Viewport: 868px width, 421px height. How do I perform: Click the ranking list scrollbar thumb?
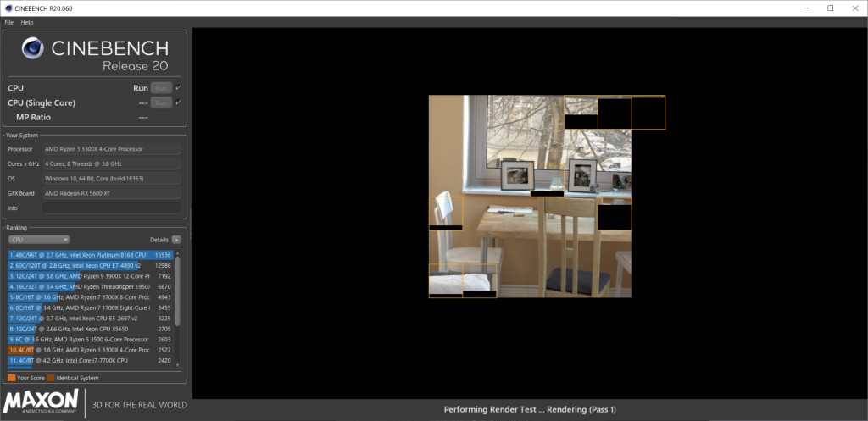178,291
